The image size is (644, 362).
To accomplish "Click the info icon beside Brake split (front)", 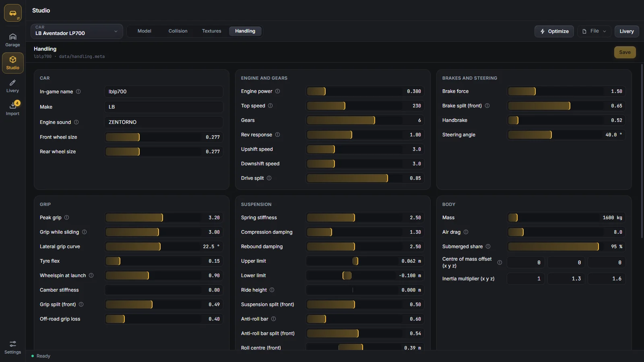I will coord(487,106).
